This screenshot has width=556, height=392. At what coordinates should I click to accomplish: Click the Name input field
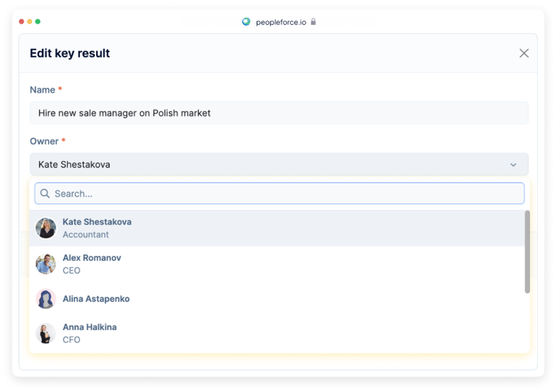[x=279, y=113]
